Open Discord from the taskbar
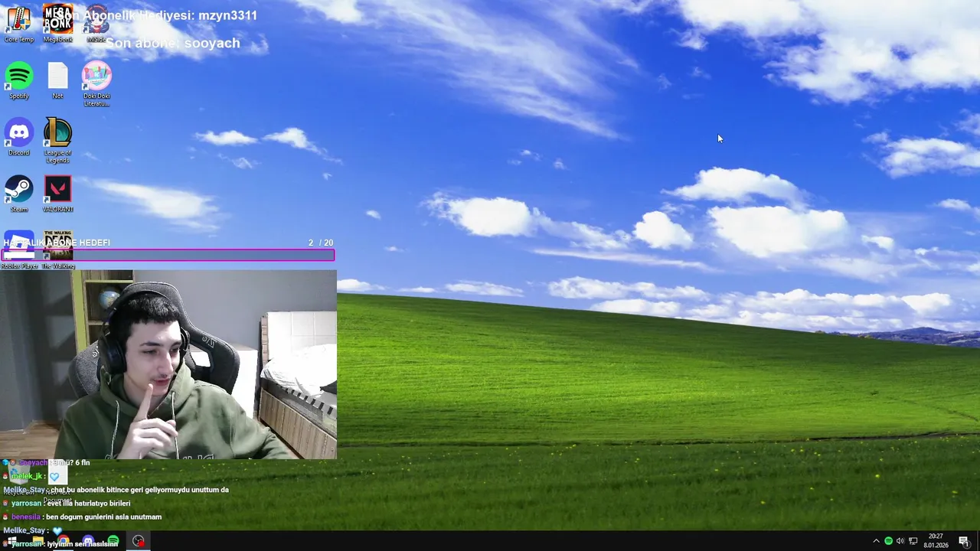 coord(88,541)
